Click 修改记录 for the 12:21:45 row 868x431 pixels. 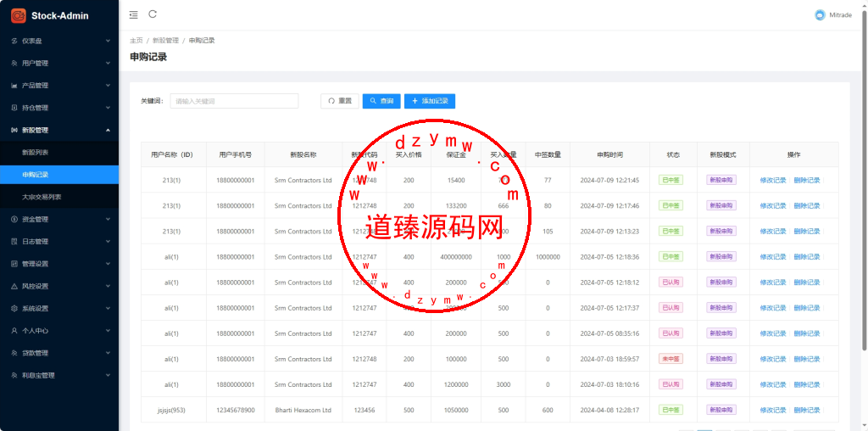coord(773,180)
